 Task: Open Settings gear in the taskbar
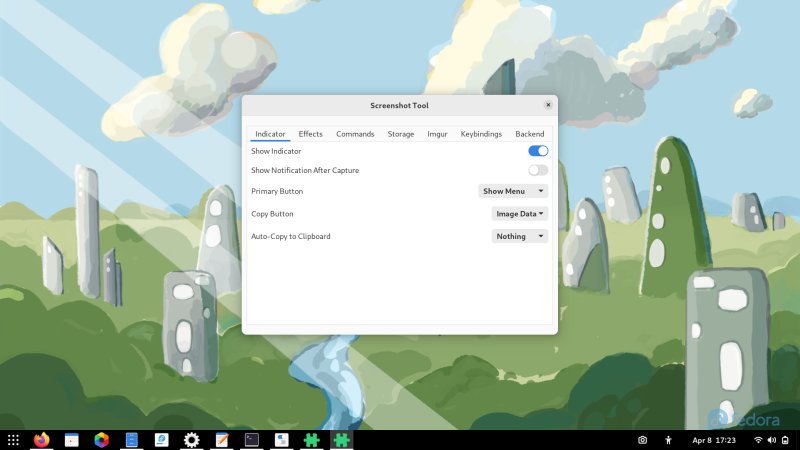pos(191,440)
